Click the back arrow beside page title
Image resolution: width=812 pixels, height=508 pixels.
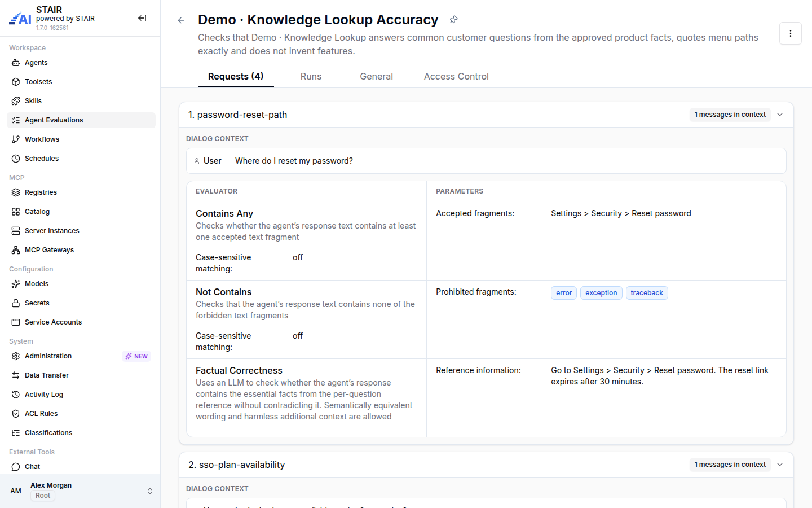(x=181, y=20)
